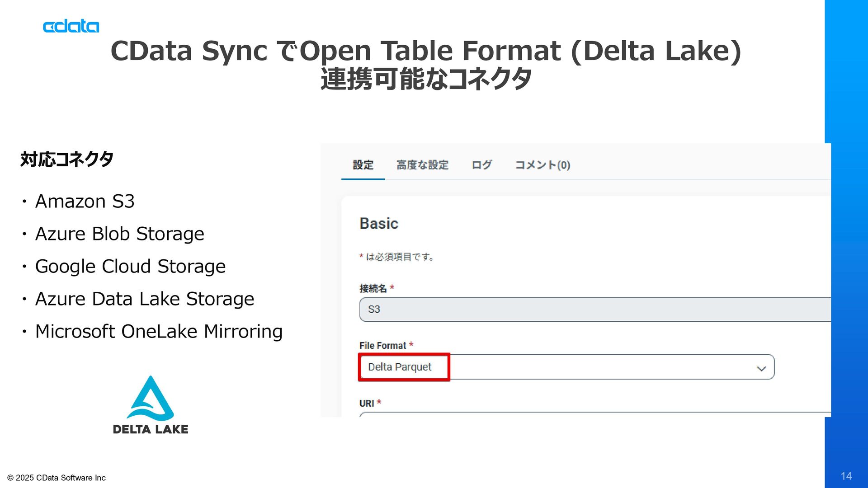The width and height of the screenshot is (868, 488).
Task: Open the コメント(0) tab
Action: [x=542, y=165]
